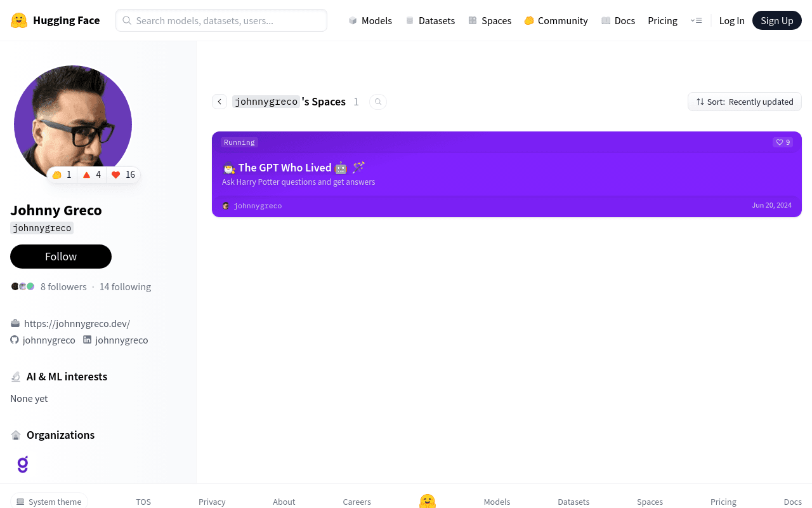Click the small johnnygreco avatar in the space card
The height and width of the screenshot is (508, 812).
click(x=226, y=206)
